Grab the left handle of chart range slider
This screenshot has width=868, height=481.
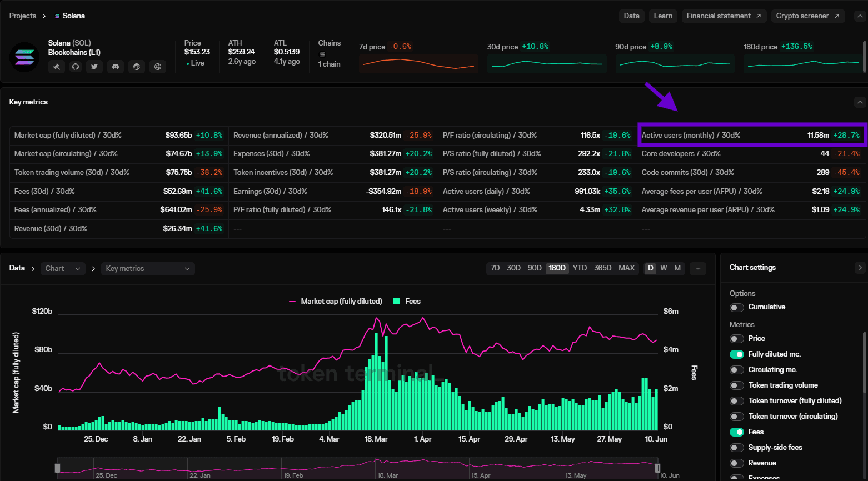click(x=57, y=468)
